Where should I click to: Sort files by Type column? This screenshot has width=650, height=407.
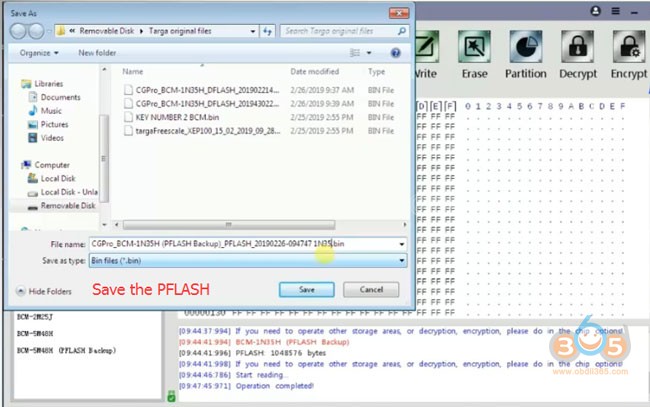click(376, 72)
